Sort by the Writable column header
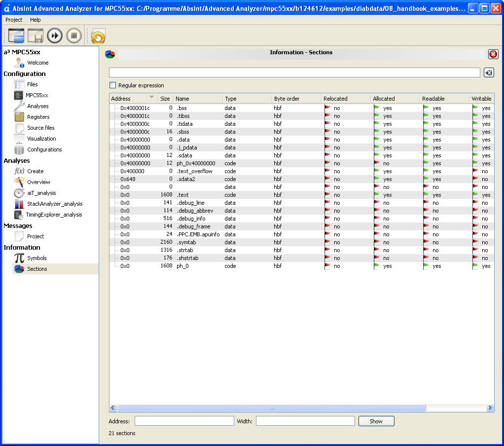Screen dimensions: 504x446 pos(481,98)
